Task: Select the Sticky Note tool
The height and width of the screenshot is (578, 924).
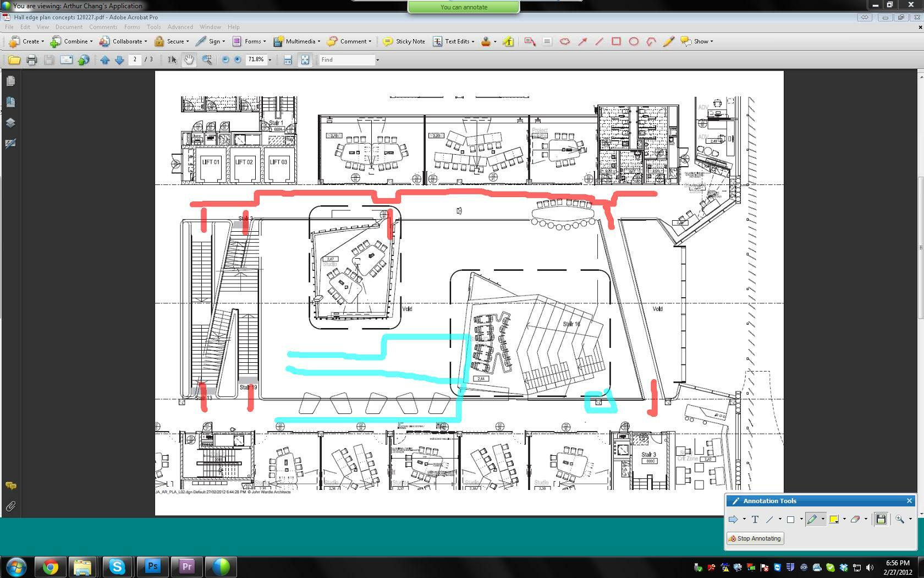Action: point(404,41)
